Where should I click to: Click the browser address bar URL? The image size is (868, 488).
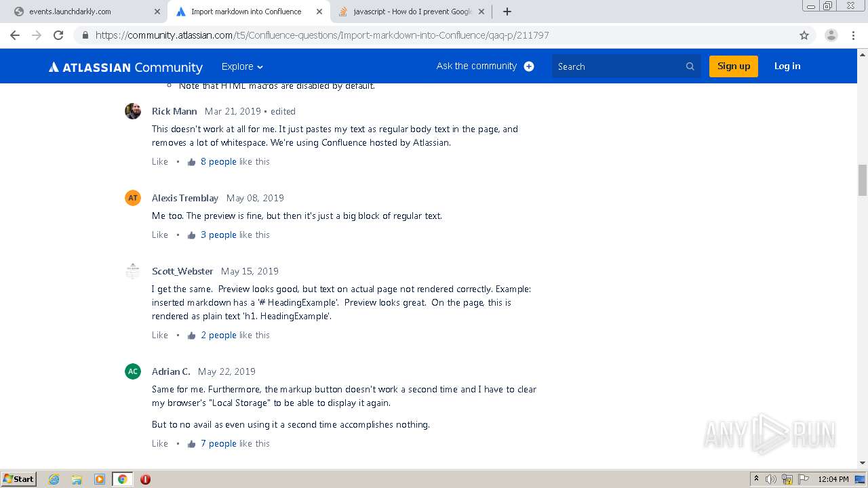coord(322,35)
